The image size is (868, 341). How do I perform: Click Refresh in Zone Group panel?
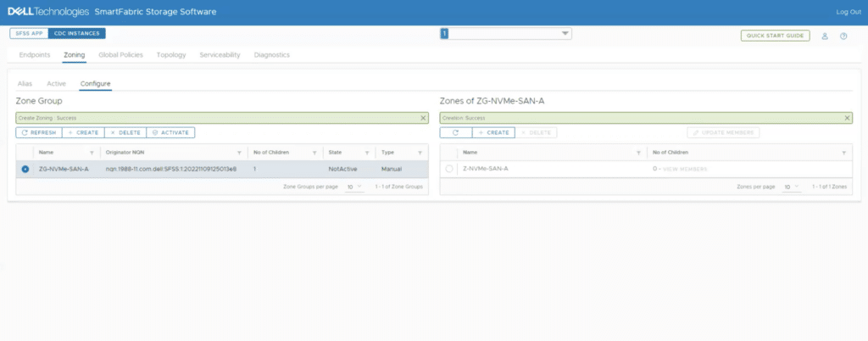39,133
